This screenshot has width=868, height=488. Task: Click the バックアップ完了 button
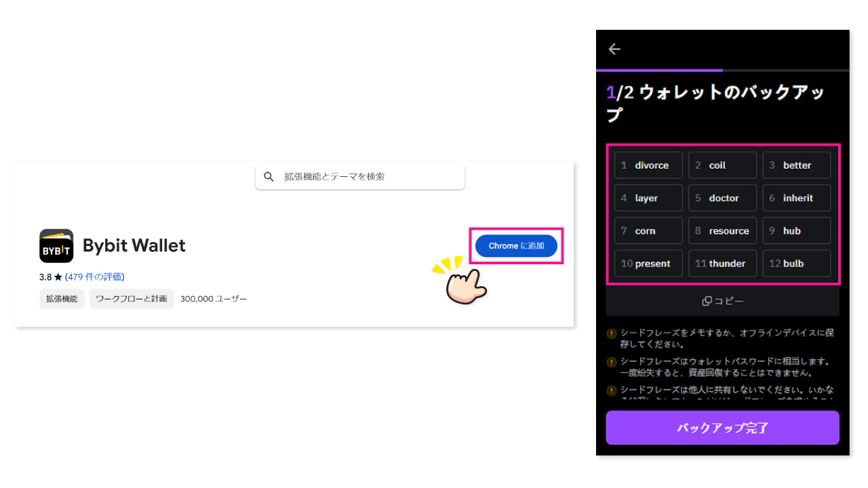(x=722, y=428)
